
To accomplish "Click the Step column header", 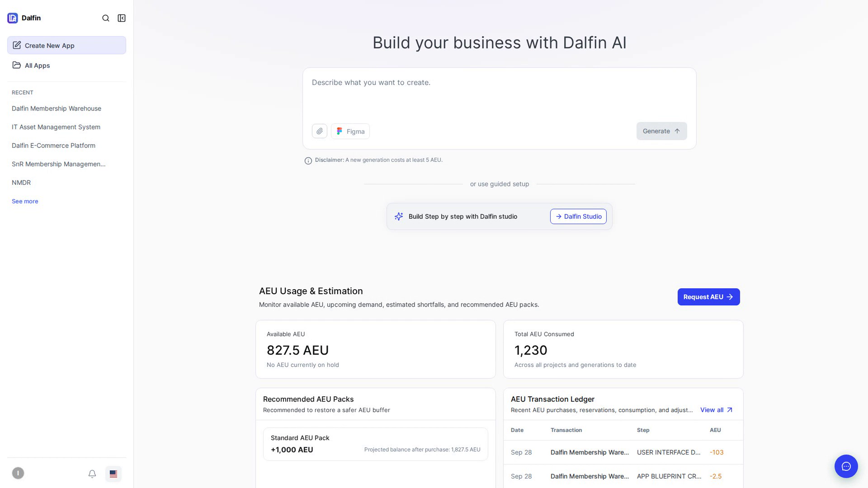I will (643, 430).
